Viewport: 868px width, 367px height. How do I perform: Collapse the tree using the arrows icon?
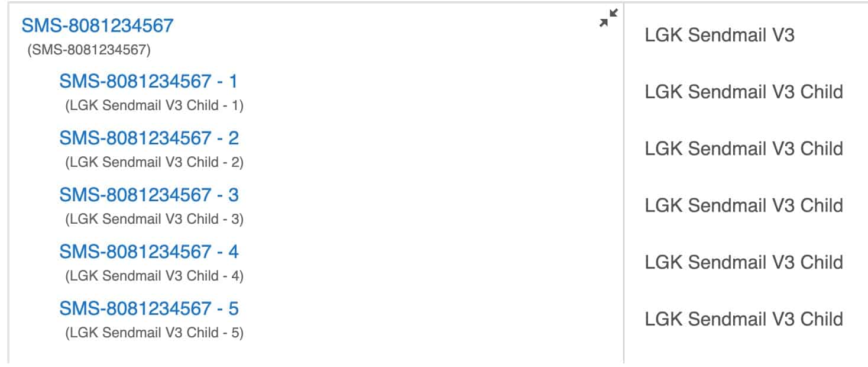click(x=608, y=18)
